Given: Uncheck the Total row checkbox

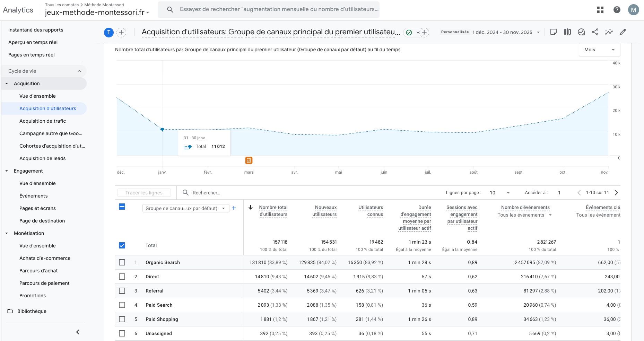Looking at the screenshot, I should 122,245.
